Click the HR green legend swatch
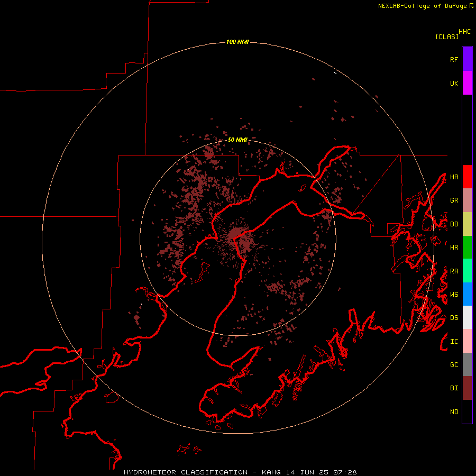Image resolution: width=476 pixels, height=476 pixels. point(467,248)
